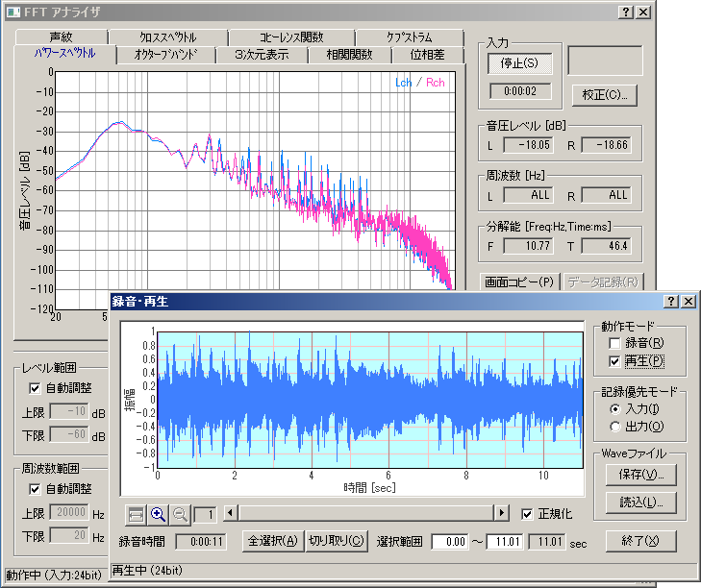The width and height of the screenshot is (701, 588).
Task: Click the 切り取り(C) button
Action: [x=337, y=541]
